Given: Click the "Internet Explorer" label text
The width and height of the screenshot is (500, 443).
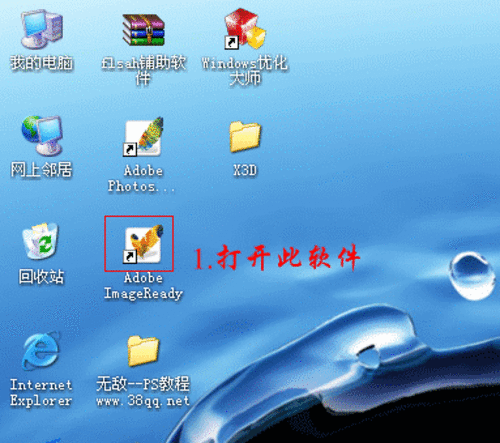Looking at the screenshot, I should pos(41,393).
